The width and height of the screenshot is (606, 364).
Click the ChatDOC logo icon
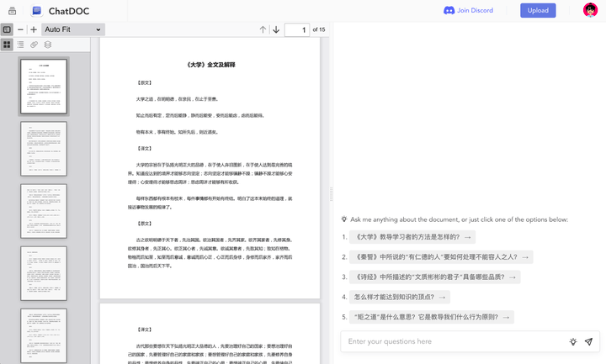coord(37,11)
